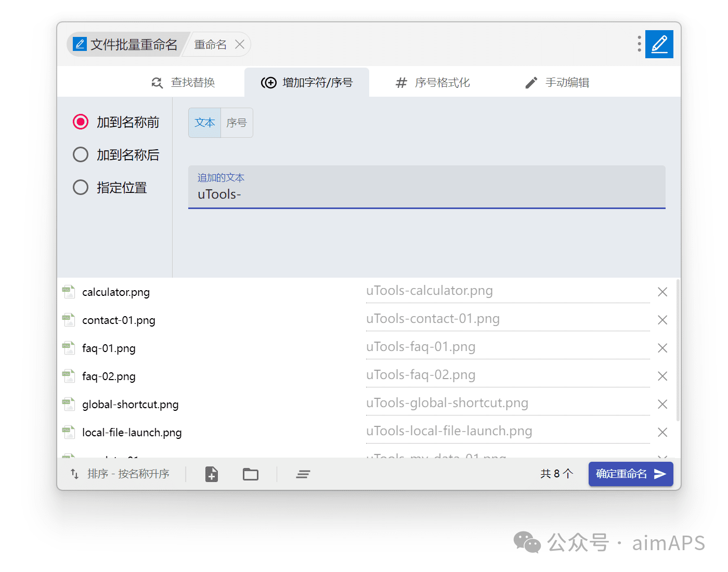Go to the 手动编辑 tab
The width and height of the screenshot is (728, 572).
point(557,83)
